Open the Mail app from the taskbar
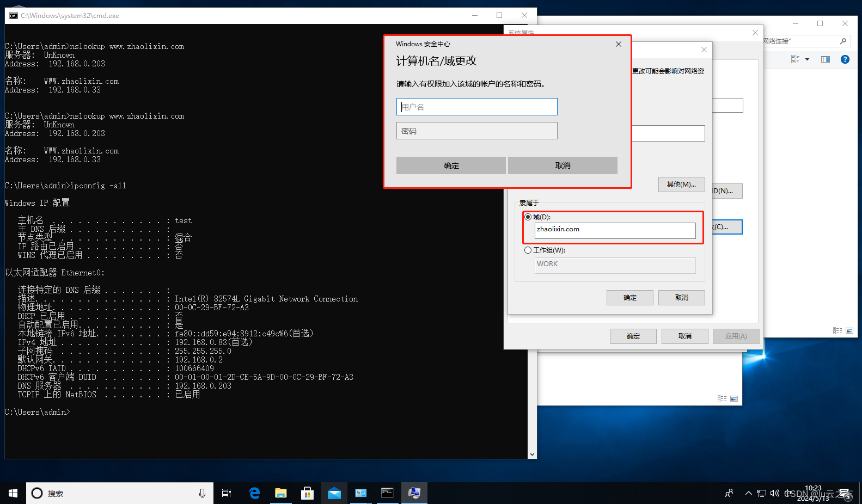The image size is (862, 504). [334, 493]
